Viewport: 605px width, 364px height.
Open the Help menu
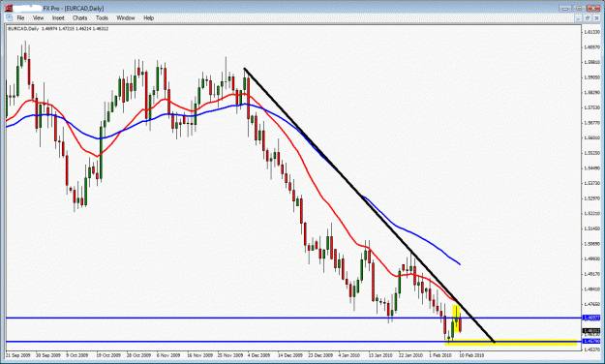pyautogui.click(x=148, y=17)
